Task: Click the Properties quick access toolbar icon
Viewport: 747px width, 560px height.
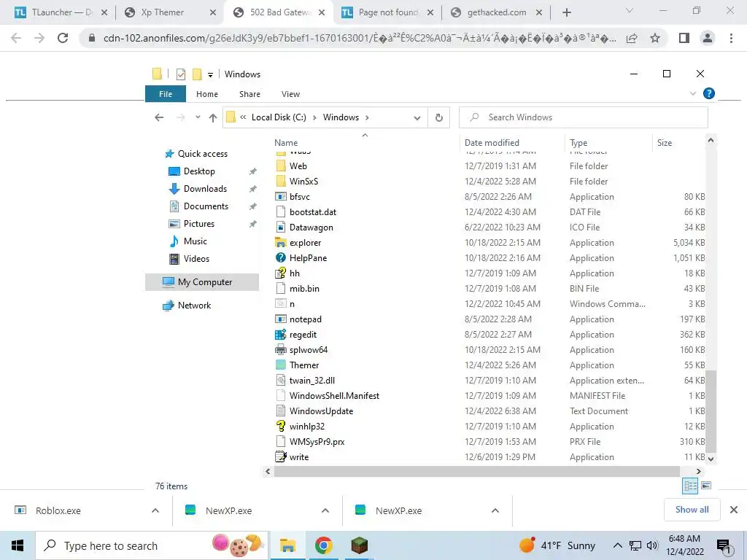Action: (x=181, y=74)
